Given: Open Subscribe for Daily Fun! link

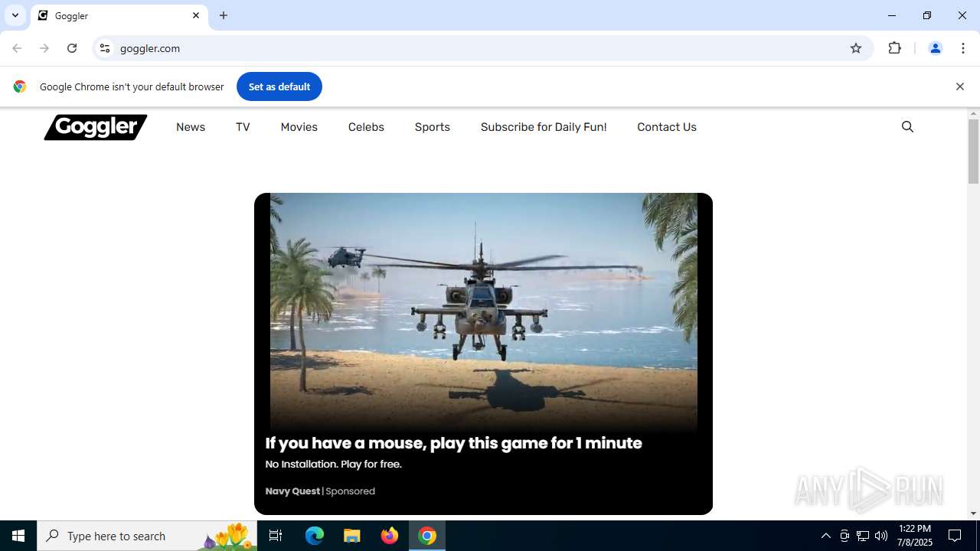Looking at the screenshot, I should (544, 127).
